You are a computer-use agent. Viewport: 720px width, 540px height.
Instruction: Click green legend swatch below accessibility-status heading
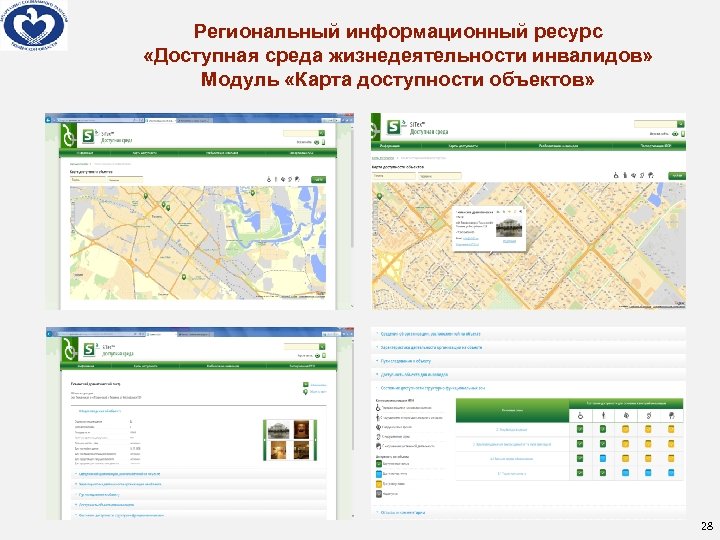click(x=378, y=464)
